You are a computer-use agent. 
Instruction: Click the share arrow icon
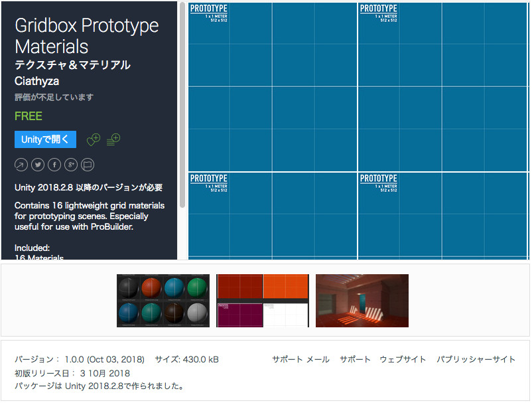point(21,165)
